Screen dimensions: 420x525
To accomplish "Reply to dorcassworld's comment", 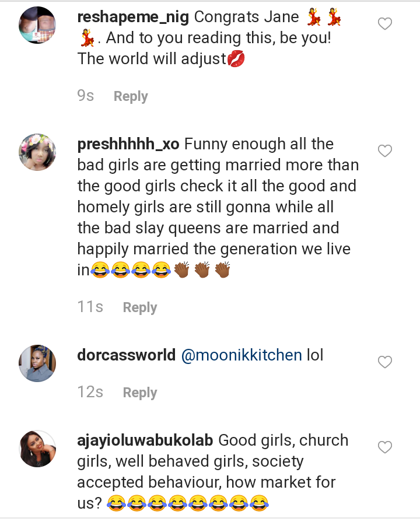I will [139, 393].
